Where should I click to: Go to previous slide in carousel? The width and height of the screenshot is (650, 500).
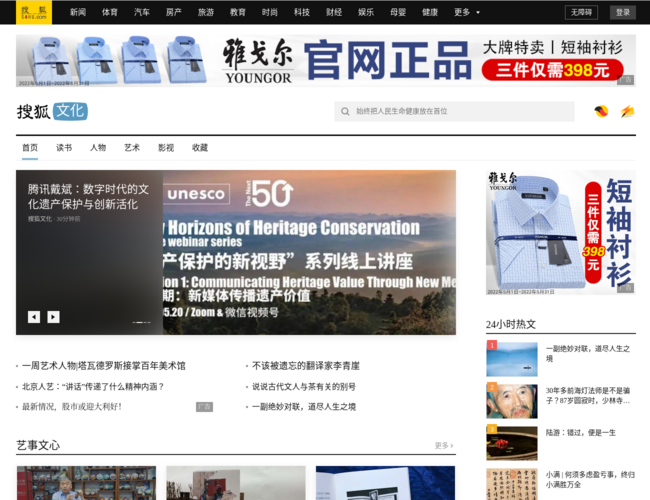(x=34, y=317)
